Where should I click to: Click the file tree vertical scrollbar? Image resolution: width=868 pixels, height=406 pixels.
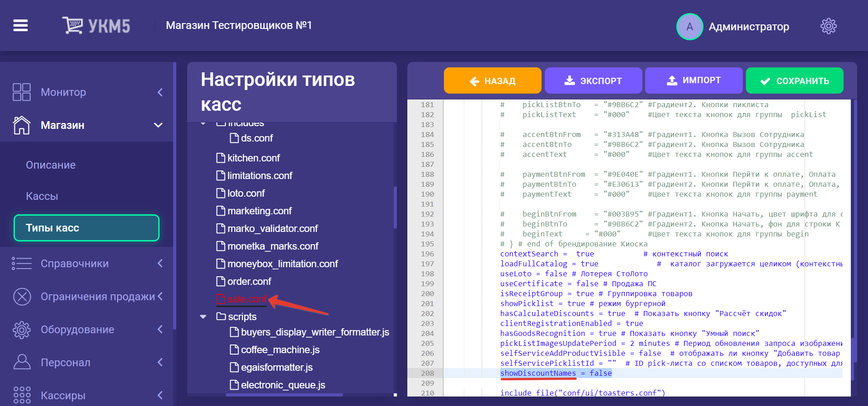[395, 208]
